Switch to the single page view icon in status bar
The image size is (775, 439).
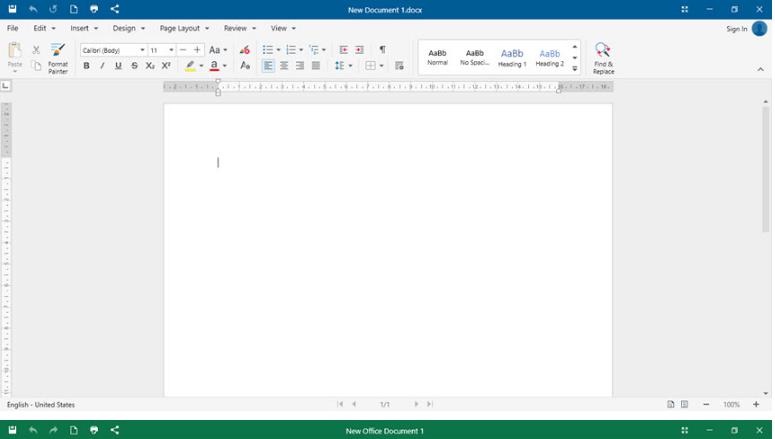point(670,404)
